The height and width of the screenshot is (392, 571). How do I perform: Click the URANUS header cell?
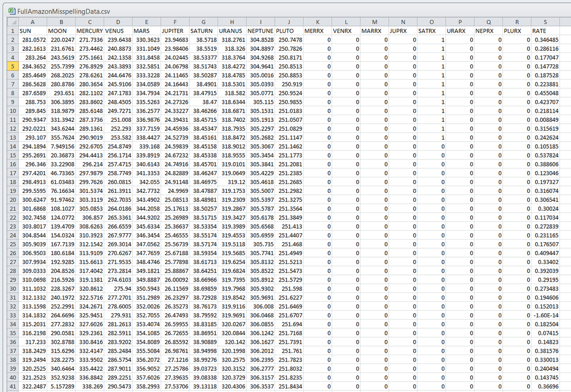[x=232, y=31]
